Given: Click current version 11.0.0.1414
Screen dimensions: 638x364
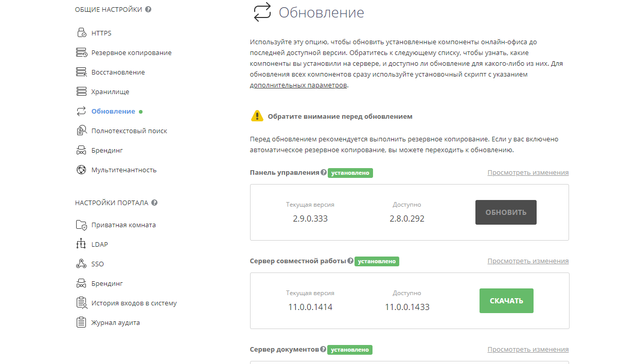Looking at the screenshot, I should click(310, 307).
